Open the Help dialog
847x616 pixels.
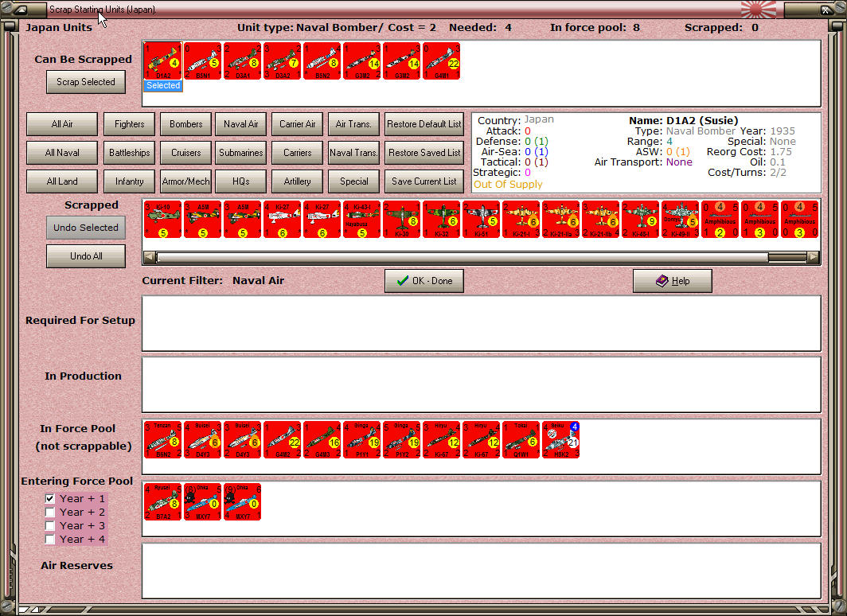673,281
